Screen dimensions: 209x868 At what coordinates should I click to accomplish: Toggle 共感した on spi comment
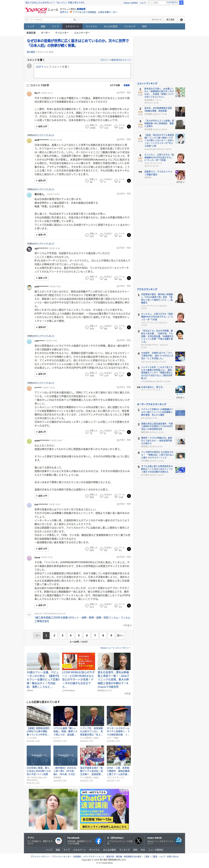point(87,278)
